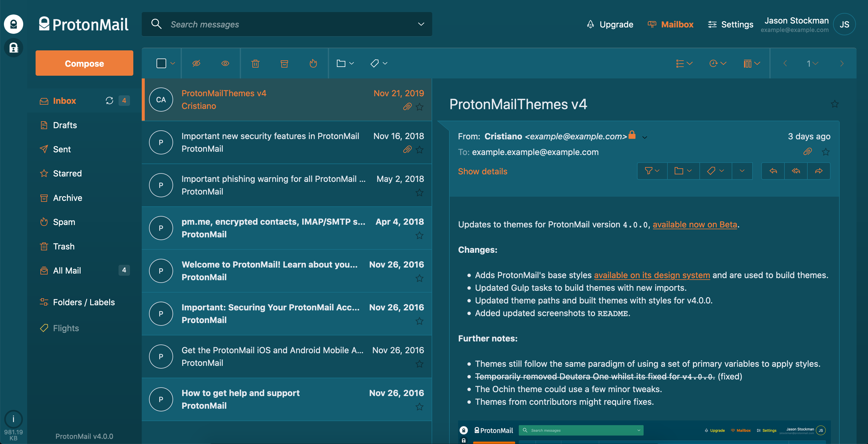Star the pm.me encrypted contacts email
This screenshot has width=868, height=444.
pos(420,235)
